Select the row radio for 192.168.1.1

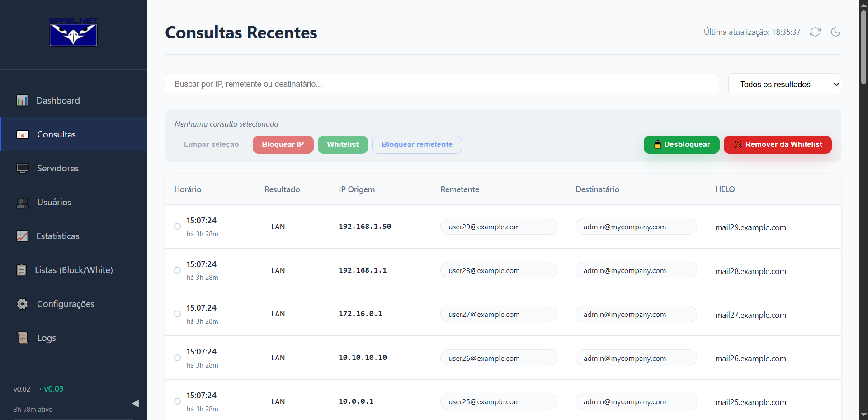(178, 270)
